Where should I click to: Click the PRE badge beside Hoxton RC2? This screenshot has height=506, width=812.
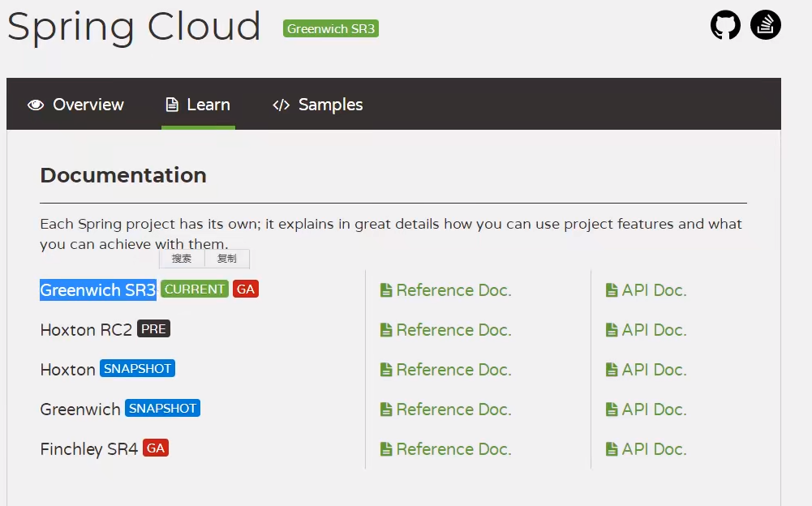tap(153, 328)
